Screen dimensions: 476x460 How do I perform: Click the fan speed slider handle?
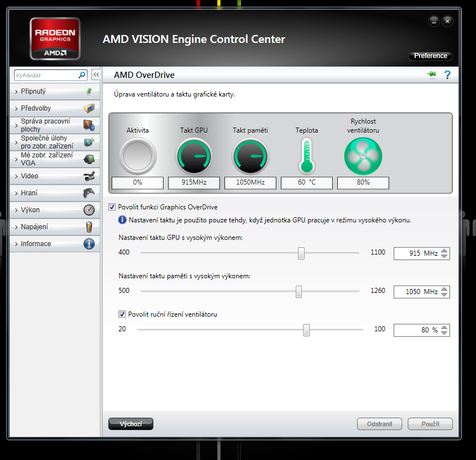tap(306, 330)
